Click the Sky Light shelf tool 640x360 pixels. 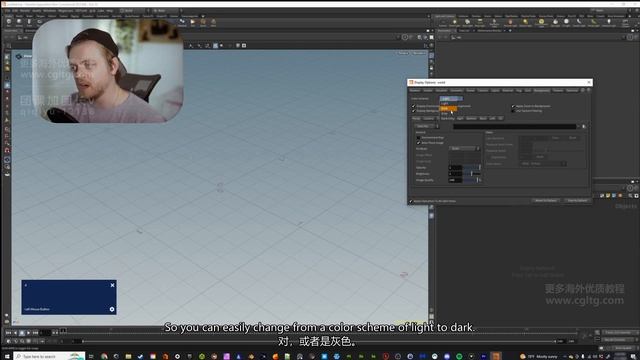point(555,22)
